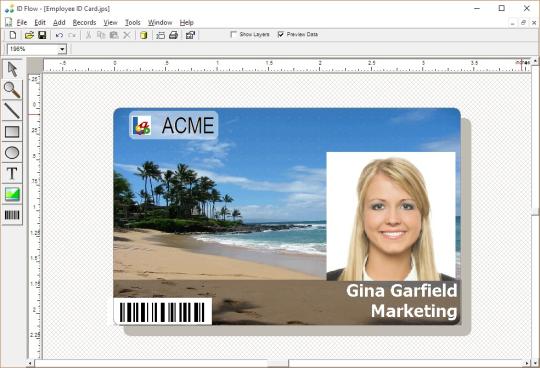Copy the selected object
This screenshot has width=540, height=368.
[101, 35]
